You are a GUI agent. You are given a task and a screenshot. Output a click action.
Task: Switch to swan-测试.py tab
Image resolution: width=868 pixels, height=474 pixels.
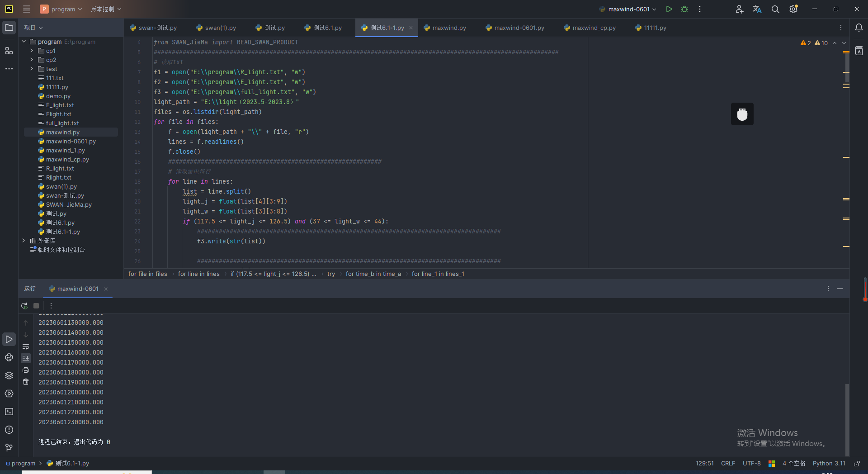(x=153, y=28)
